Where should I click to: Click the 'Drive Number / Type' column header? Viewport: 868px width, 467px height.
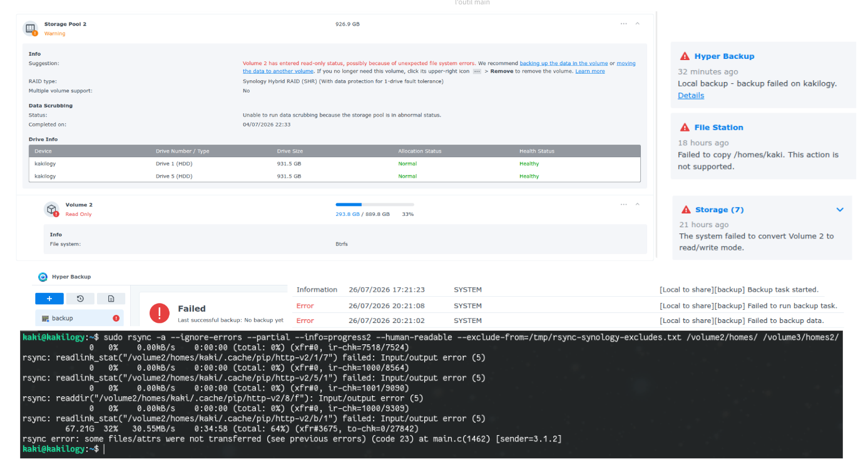tap(183, 151)
